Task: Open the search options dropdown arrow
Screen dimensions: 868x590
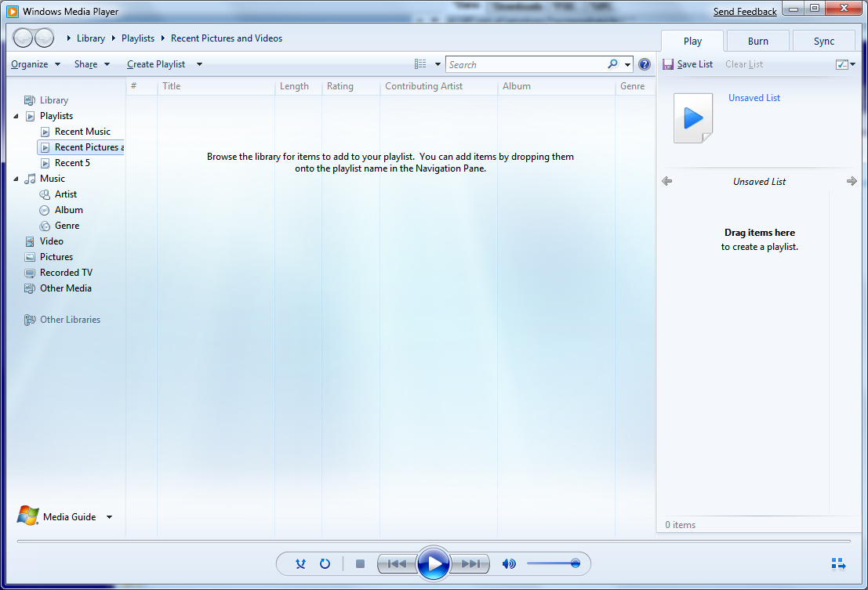Action: coord(627,64)
